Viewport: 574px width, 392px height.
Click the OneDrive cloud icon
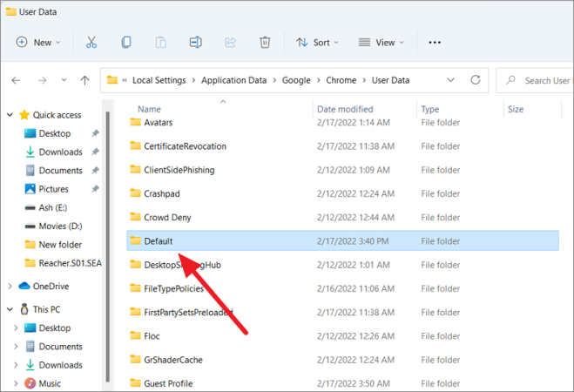(24, 286)
